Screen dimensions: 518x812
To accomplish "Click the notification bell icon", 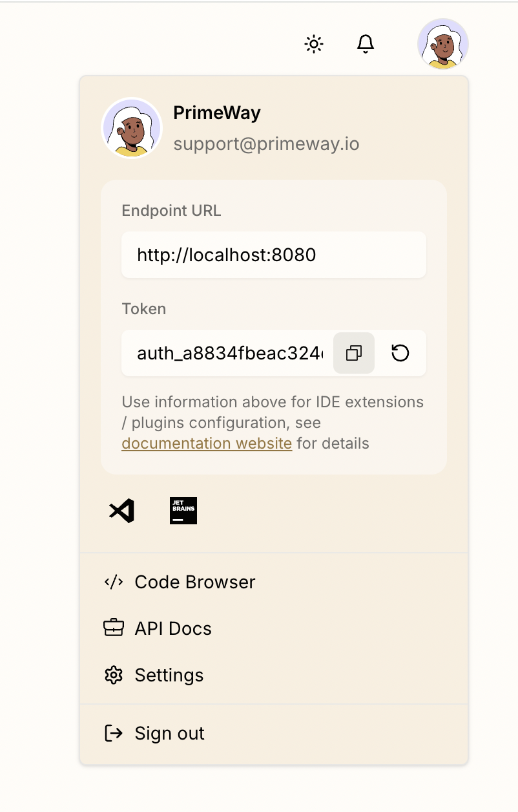I will [366, 44].
